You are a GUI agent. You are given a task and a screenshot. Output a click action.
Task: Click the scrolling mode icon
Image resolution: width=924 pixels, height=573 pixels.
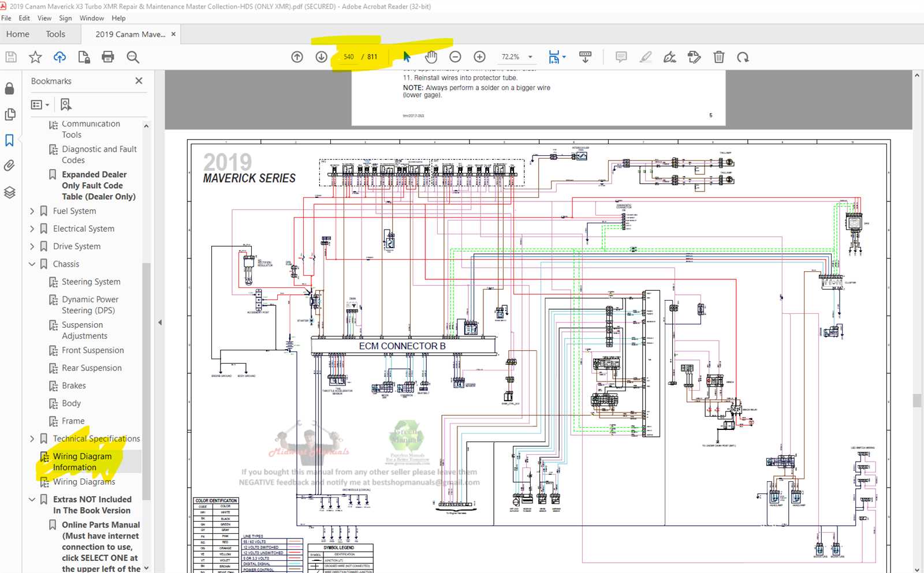pos(585,57)
